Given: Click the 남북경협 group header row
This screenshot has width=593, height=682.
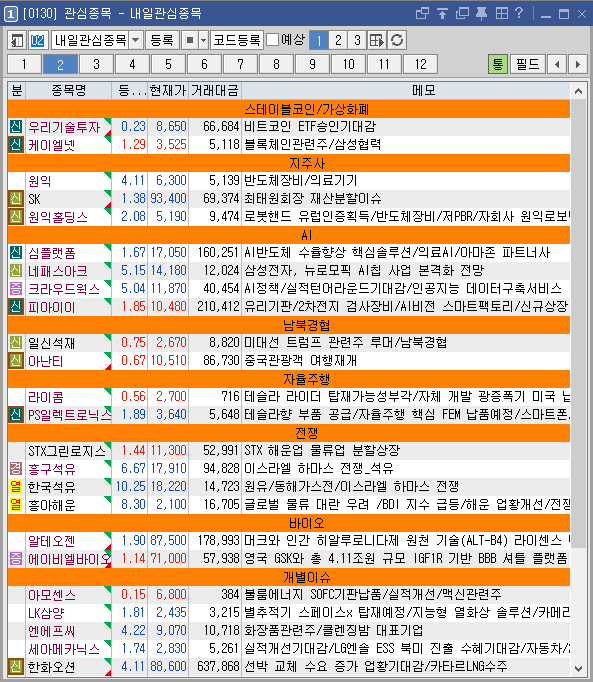Looking at the screenshot, I should coord(289,325).
